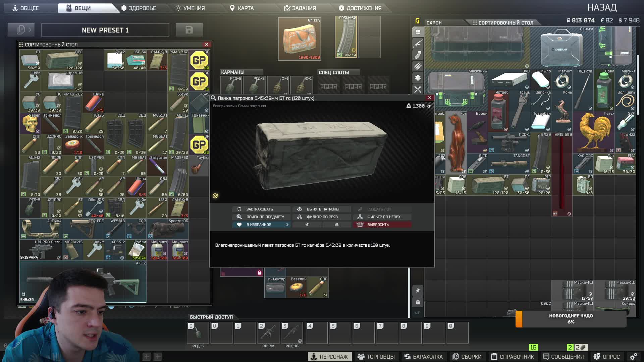Open the ТОРГОВЦЫ traders menu
The height and width of the screenshot is (362, 644).
376,357
